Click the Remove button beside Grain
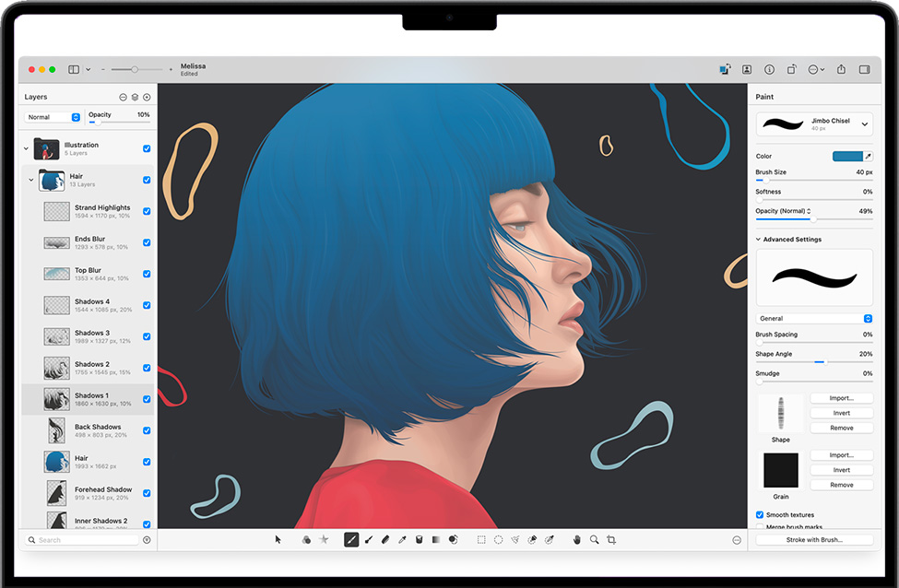Screen dimensions: 899x588 (842, 485)
